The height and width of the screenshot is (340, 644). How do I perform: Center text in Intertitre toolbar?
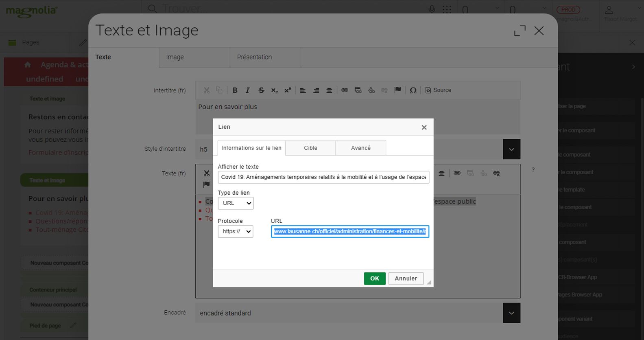(329, 90)
